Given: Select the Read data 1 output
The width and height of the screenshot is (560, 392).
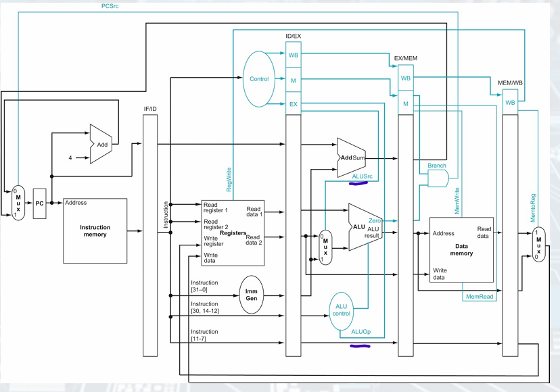Looking at the screenshot, I should (x=254, y=212).
